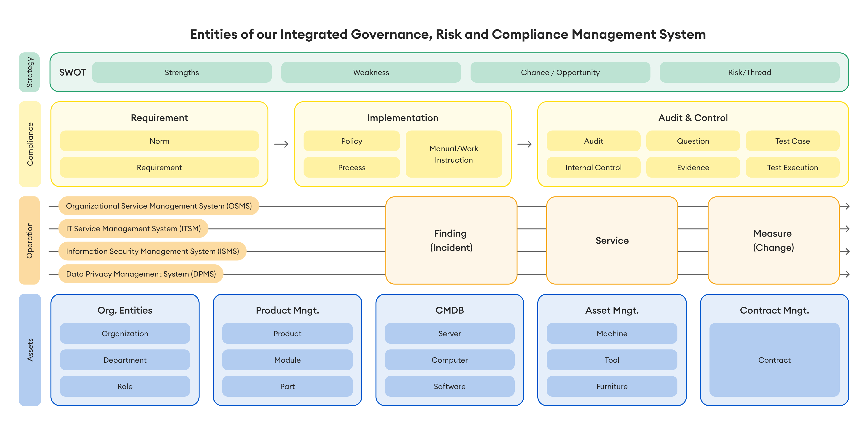Select the Weakness box
The height and width of the screenshot is (425, 868).
pos(371,72)
